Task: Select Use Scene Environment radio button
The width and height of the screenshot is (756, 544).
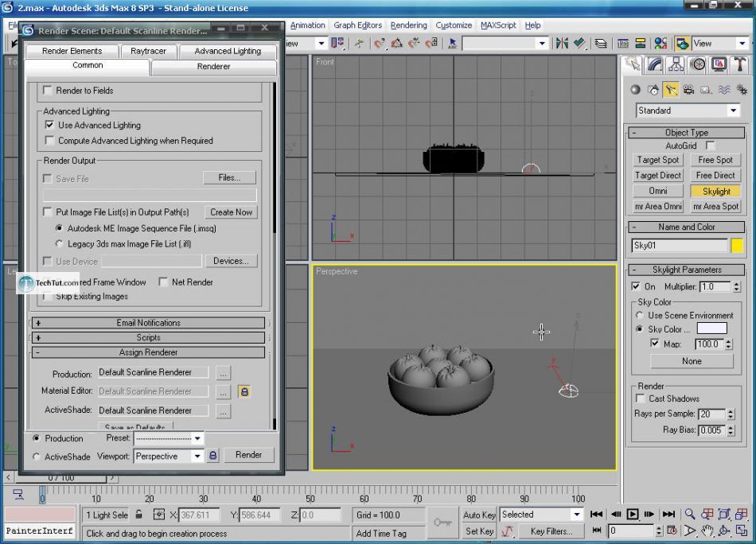Action: pyautogui.click(x=640, y=315)
